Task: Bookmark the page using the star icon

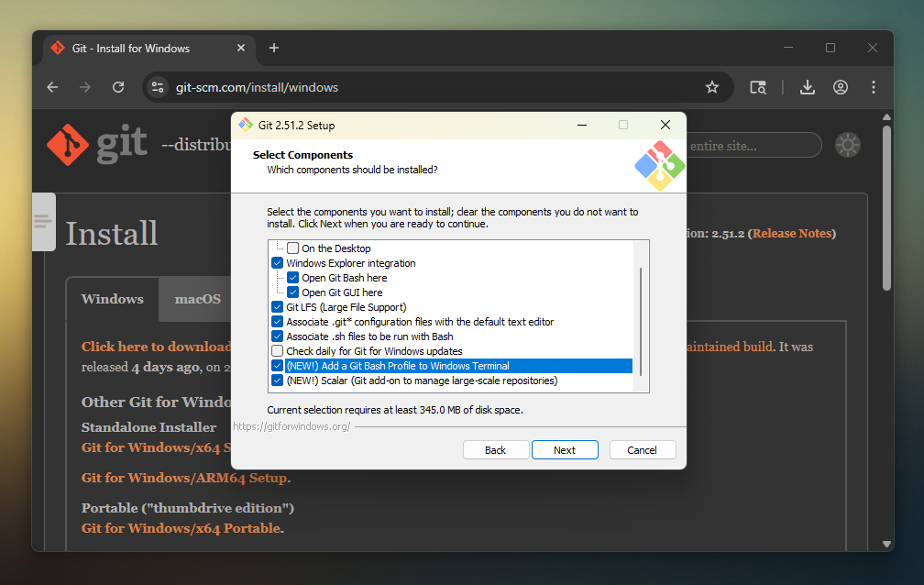Action: coord(712,87)
